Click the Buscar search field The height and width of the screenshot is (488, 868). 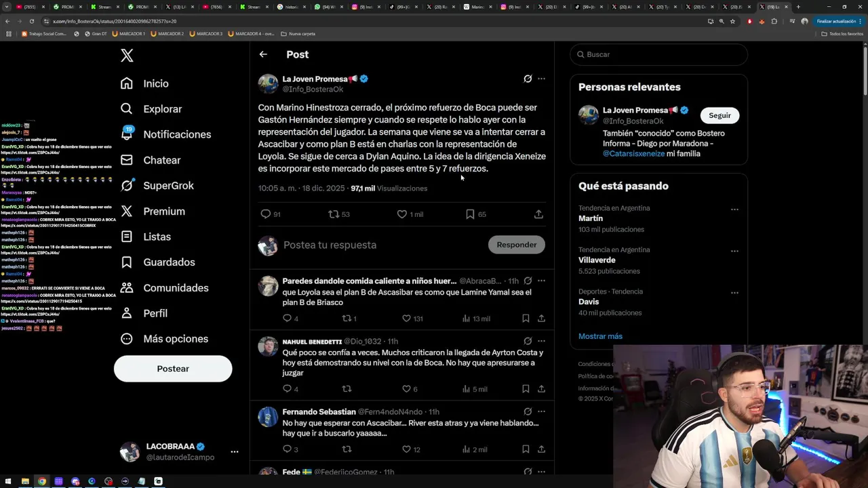coord(658,54)
